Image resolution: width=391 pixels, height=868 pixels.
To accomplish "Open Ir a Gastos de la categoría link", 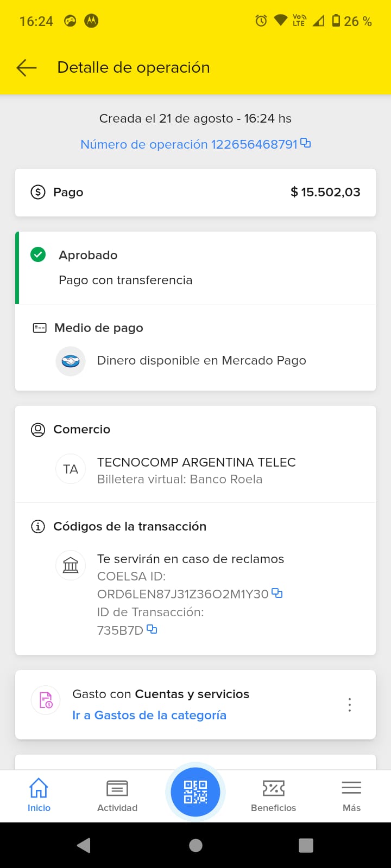I will [x=149, y=716].
